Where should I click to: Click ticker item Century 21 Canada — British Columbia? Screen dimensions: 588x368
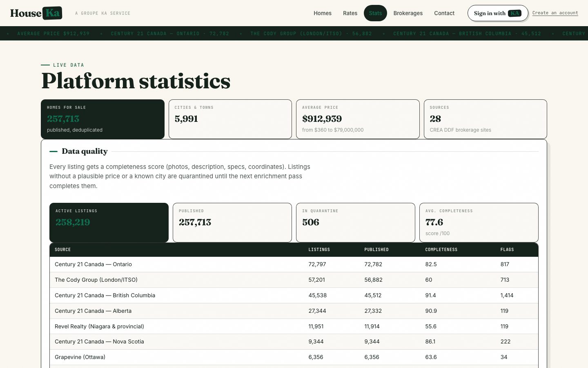[x=467, y=34]
